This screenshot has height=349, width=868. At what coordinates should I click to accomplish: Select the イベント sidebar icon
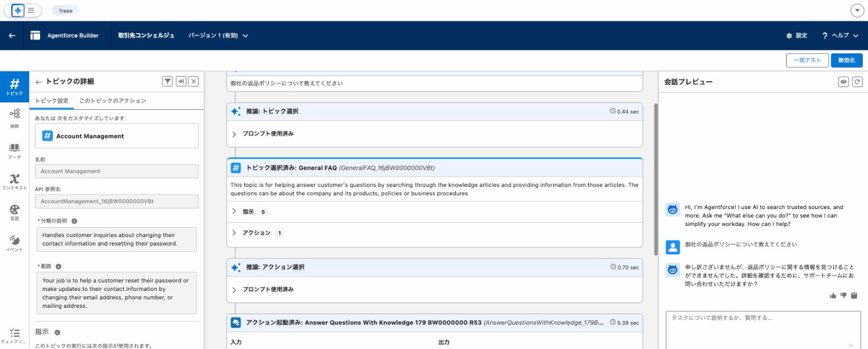(15, 240)
